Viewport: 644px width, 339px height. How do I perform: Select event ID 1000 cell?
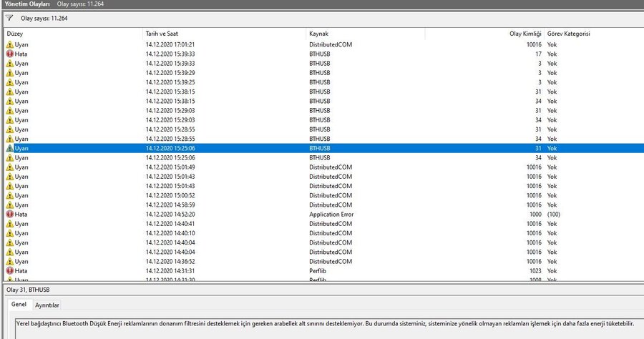coord(535,215)
